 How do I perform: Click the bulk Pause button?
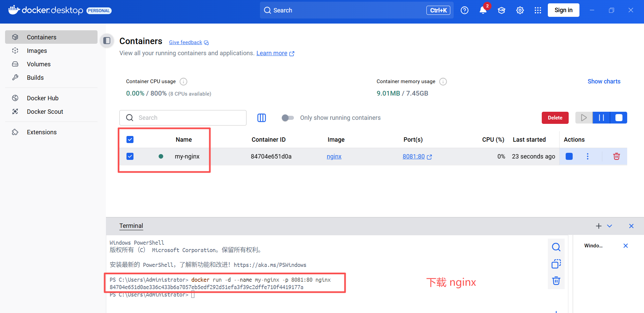click(601, 118)
